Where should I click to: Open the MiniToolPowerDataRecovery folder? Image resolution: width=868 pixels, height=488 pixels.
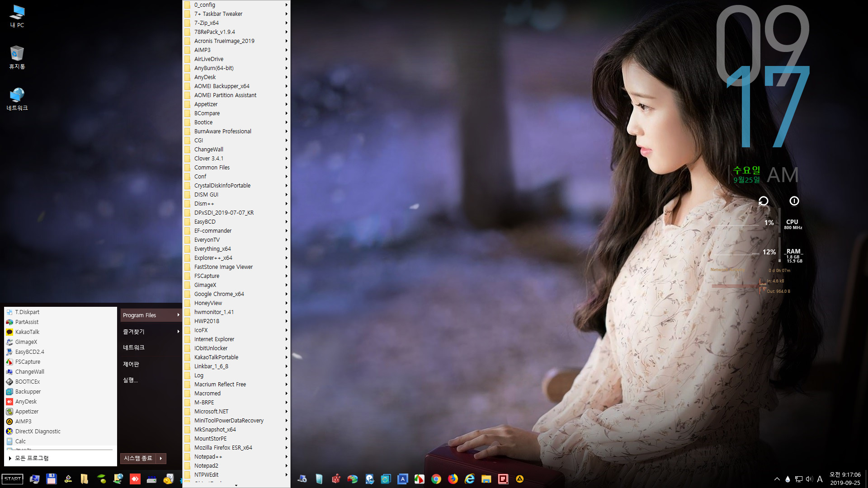(236, 421)
